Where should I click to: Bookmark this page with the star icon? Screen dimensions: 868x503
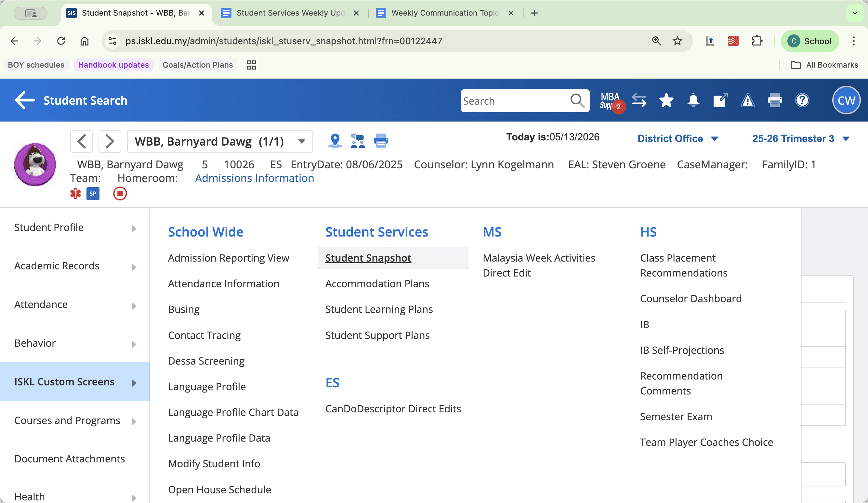[x=677, y=41]
